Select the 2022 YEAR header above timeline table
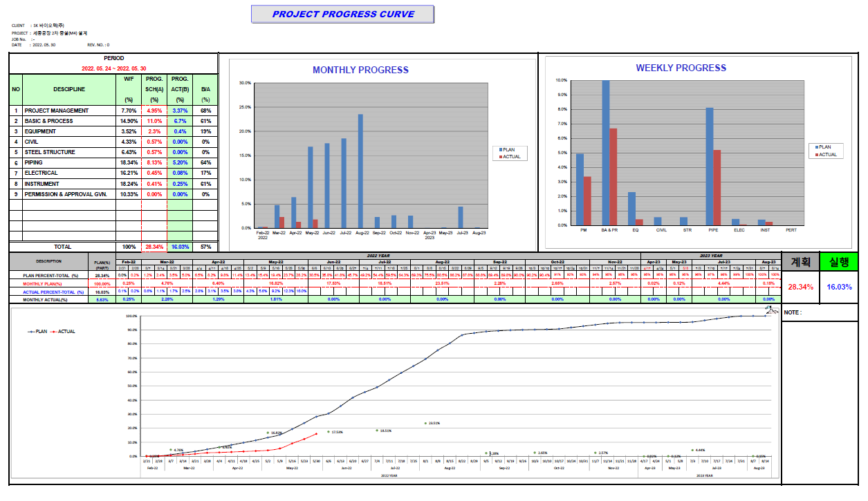Screen dimensions: 868x501 click(x=378, y=255)
